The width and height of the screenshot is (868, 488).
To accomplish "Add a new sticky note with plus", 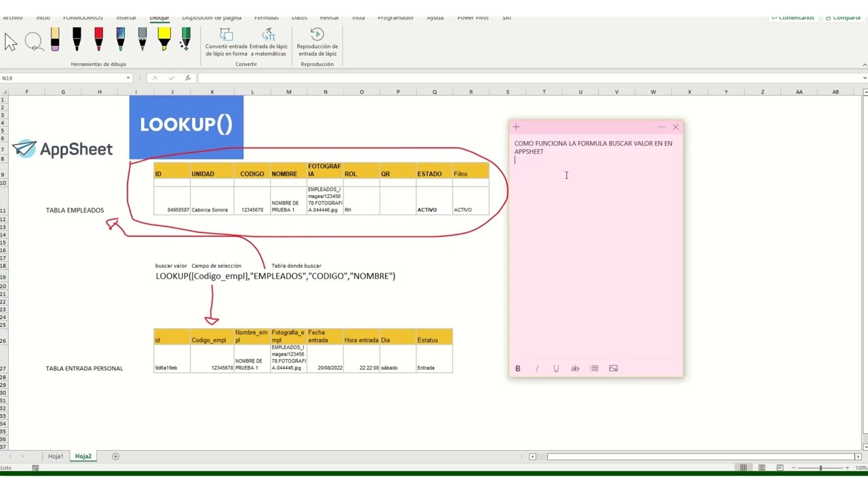I will [516, 127].
